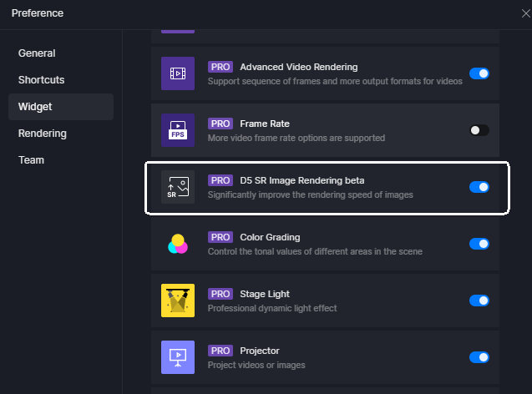The image size is (532, 394).
Task: Switch off the Color Grading toggle
Action: (479, 244)
